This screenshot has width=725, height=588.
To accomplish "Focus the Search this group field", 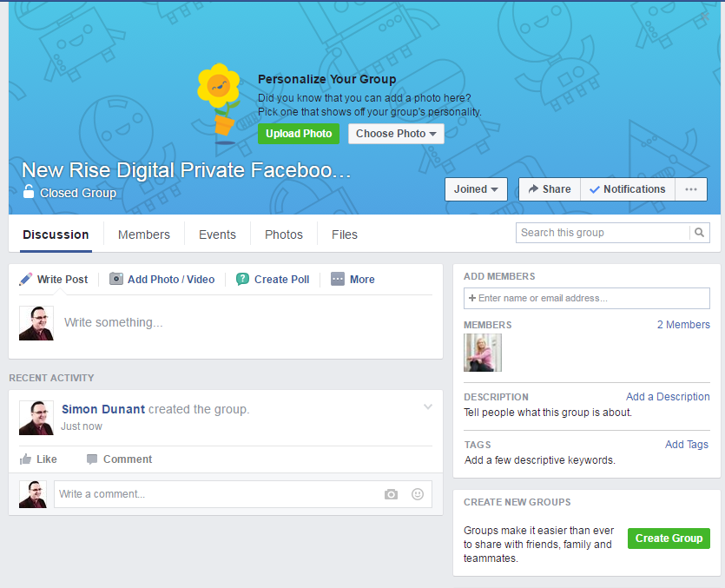I will click(603, 233).
